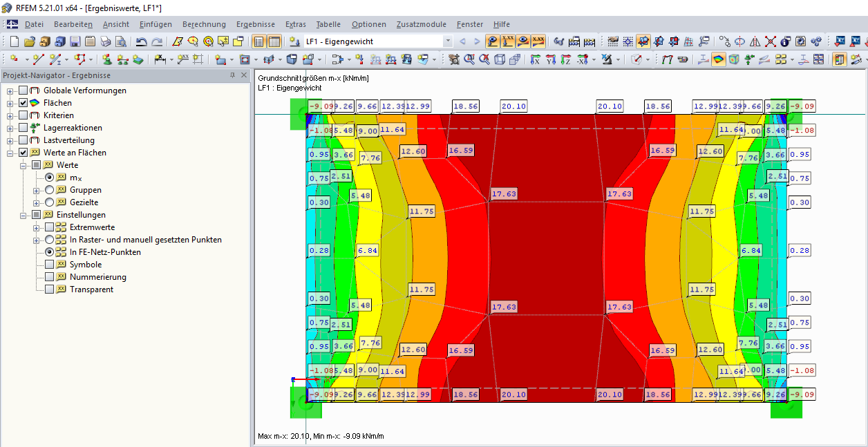Click the 17.63 value label in upper left center
Viewport: 868px width, 447px height.
(x=503, y=194)
